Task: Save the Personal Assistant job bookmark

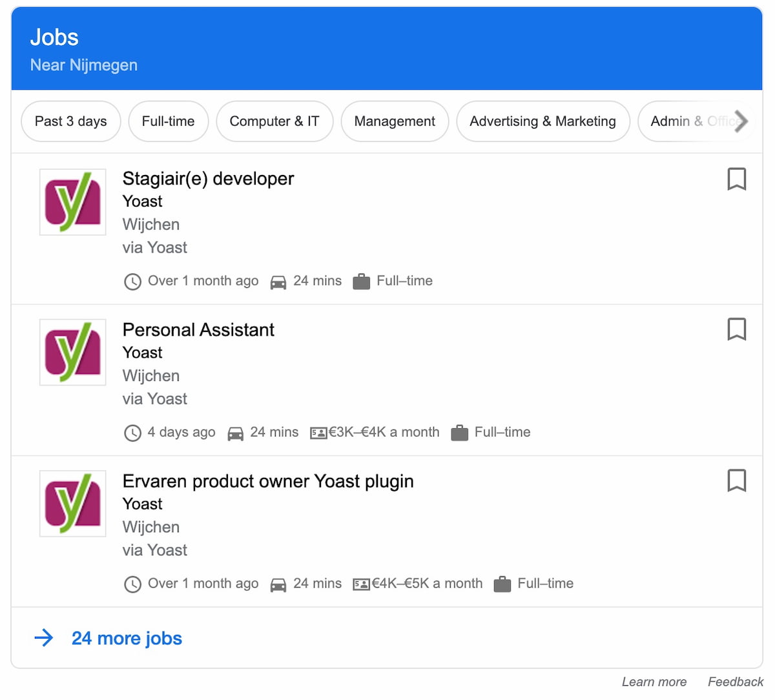Action: tap(736, 329)
